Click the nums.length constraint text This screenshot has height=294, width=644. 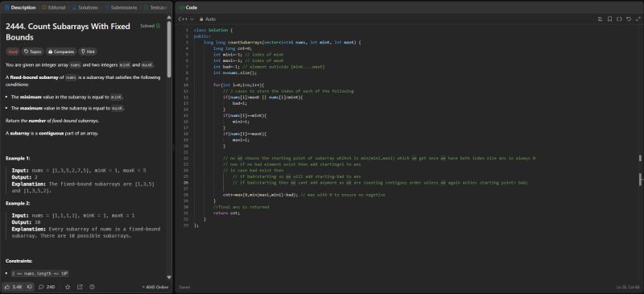click(x=39, y=273)
